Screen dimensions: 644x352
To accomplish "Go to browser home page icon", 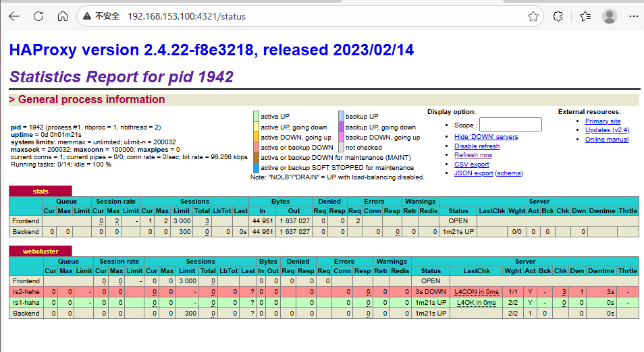I will click(62, 16).
